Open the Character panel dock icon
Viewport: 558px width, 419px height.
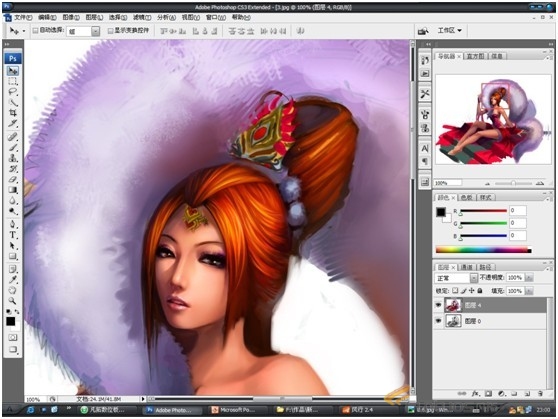425,148
